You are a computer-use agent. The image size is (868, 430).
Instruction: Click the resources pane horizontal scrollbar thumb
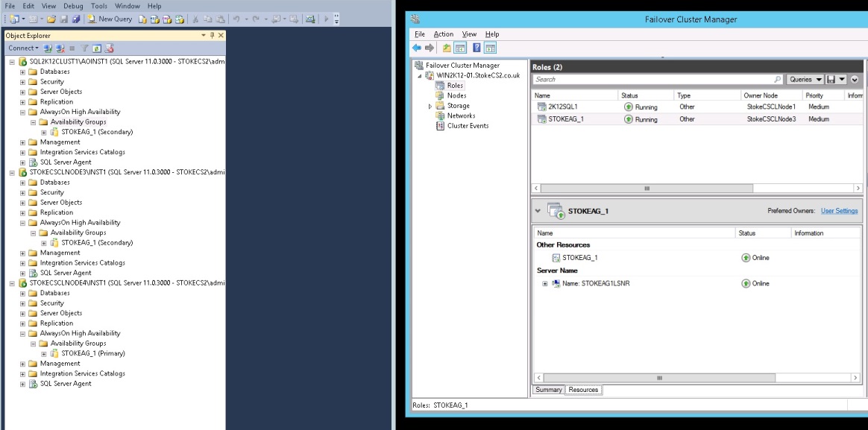click(658, 378)
